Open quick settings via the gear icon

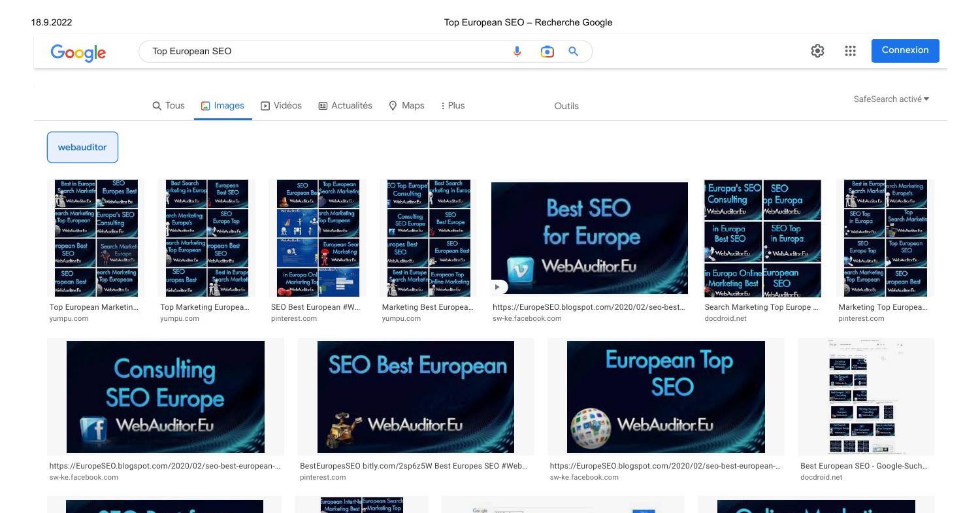click(817, 50)
